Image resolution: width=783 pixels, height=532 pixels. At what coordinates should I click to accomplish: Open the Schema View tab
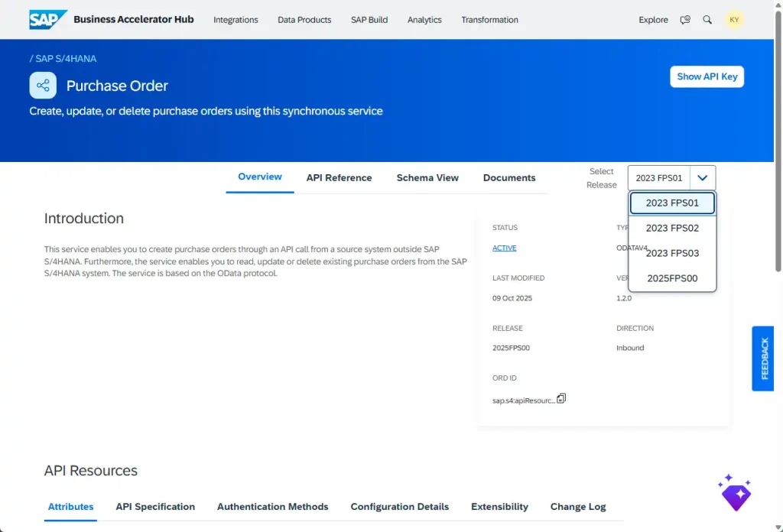click(x=427, y=178)
